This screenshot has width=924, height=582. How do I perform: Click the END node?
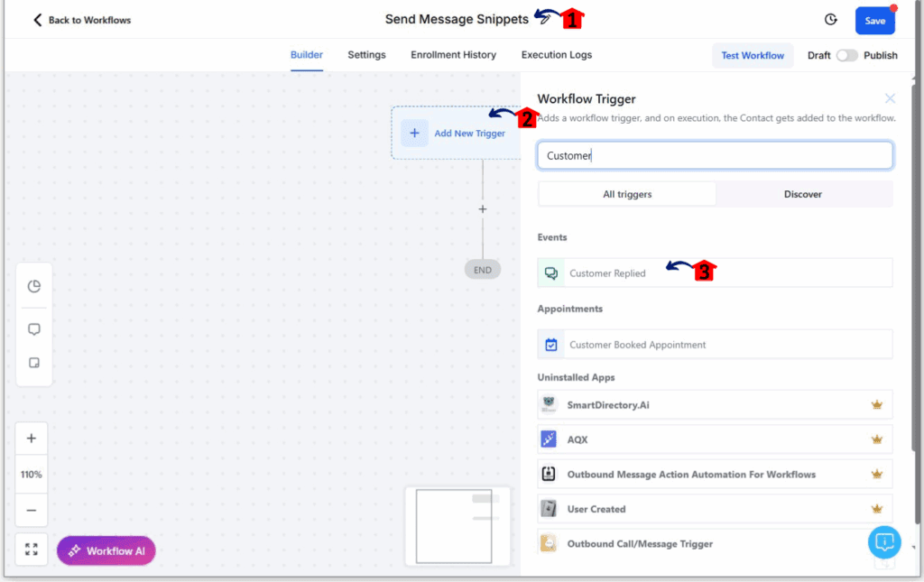tap(483, 270)
